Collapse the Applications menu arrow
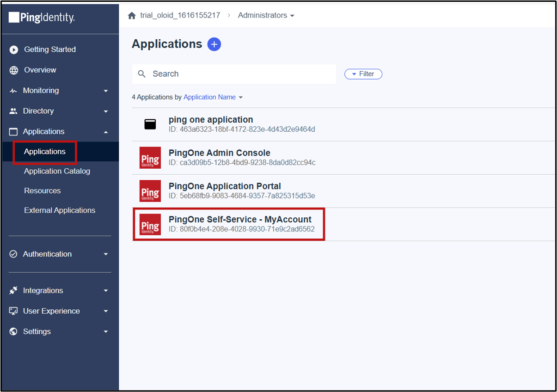 (106, 132)
